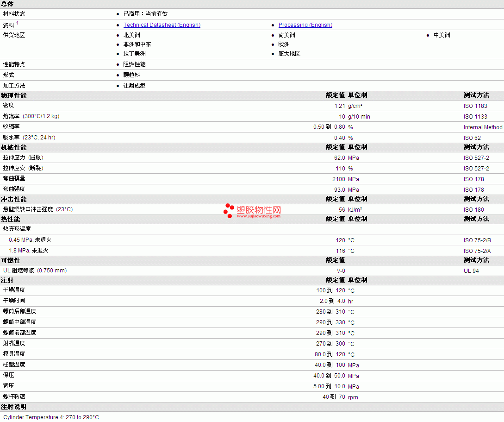Click 悬壁梁缺口冲击强度 (23°C) label
Screen dimensions: 504x422
[38, 209]
